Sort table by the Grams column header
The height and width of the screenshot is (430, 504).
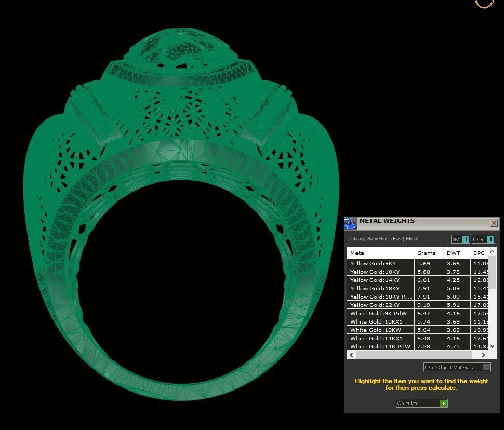429,253
